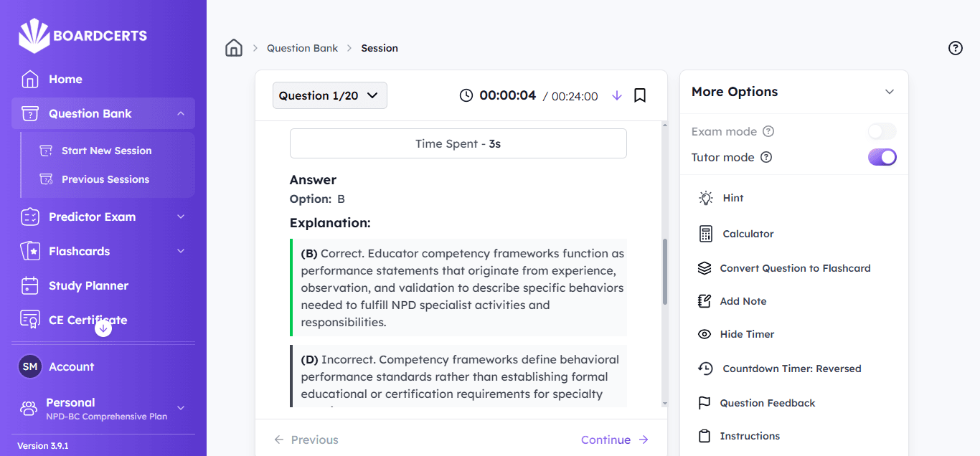
Task: Click the Question Bank breadcrumb link
Action: (302, 48)
